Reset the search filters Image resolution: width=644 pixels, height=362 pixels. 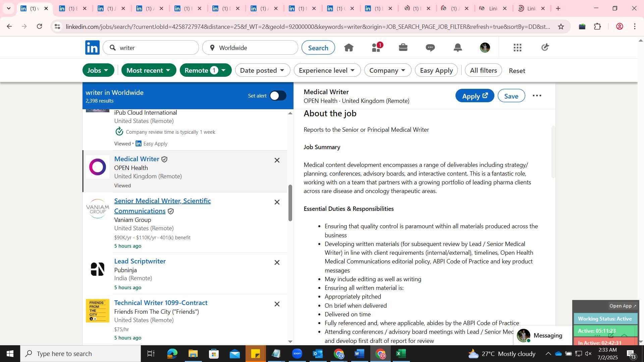tap(517, 71)
